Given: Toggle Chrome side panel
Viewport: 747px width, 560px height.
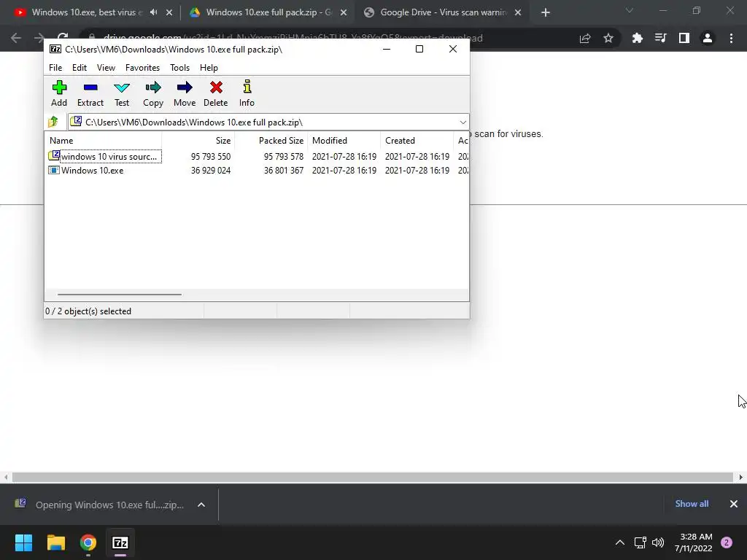Looking at the screenshot, I should pos(684,38).
